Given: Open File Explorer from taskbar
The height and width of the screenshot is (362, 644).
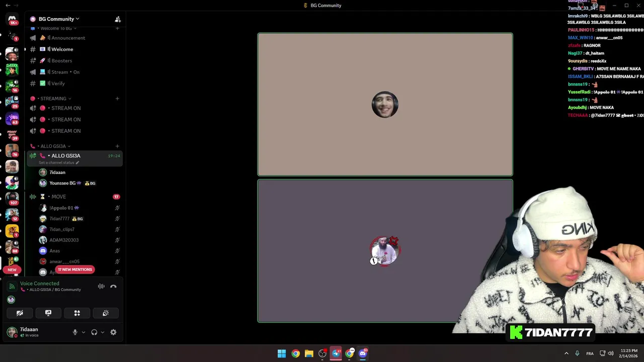Looking at the screenshot, I should click(309, 353).
